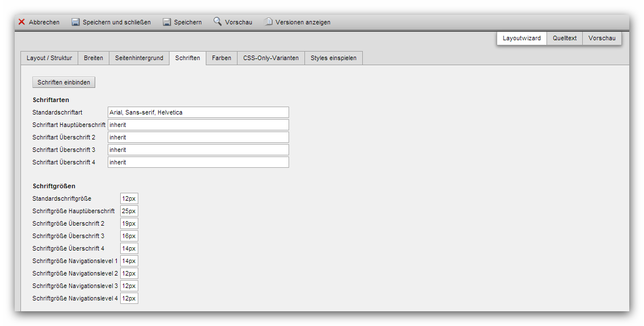Open Vorschau from the top toolbar
The image size is (644, 326).
[239, 22]
